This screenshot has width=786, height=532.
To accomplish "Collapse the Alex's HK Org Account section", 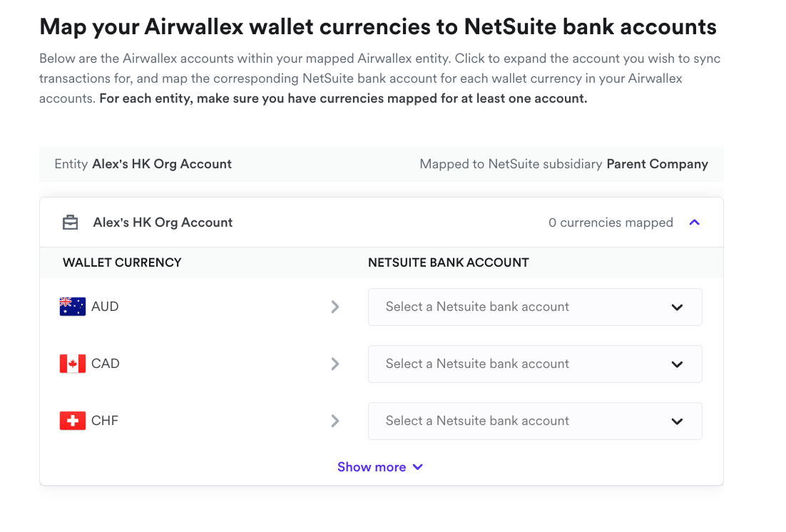I will click(x=694, y=222).
